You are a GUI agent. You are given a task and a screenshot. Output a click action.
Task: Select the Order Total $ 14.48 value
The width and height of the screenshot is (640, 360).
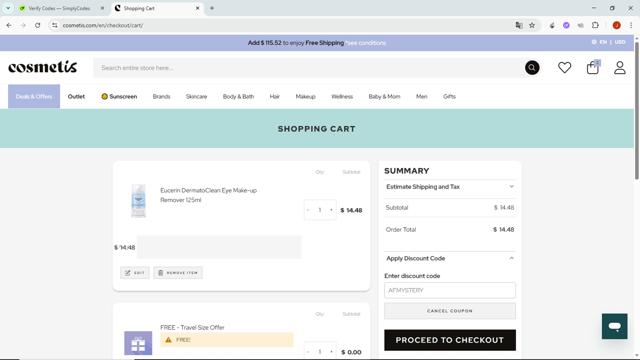coord(503,229)
